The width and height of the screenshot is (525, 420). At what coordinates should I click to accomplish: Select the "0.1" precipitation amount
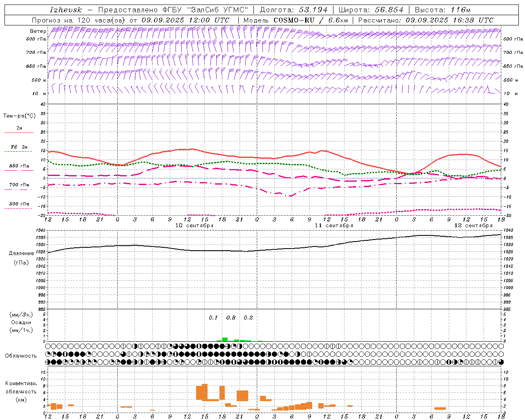point(213,318)
